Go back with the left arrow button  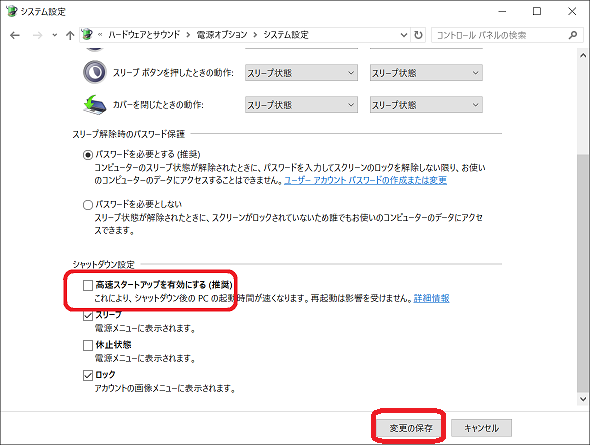(15, 35)
